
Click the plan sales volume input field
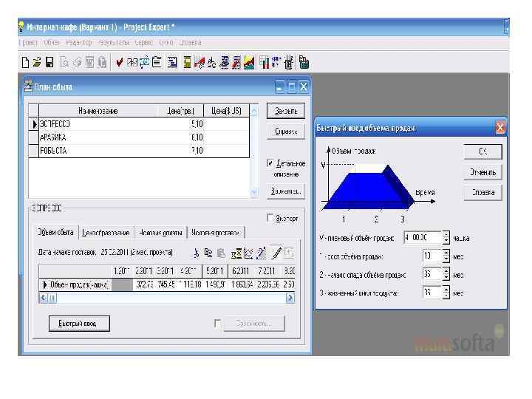pos(423,237)
